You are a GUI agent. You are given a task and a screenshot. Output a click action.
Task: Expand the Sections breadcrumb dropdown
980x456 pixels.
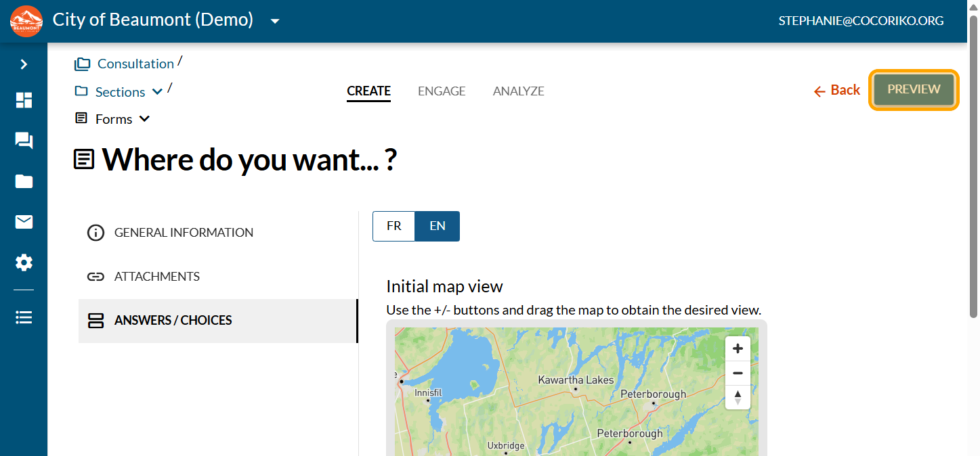pos(157,92)
